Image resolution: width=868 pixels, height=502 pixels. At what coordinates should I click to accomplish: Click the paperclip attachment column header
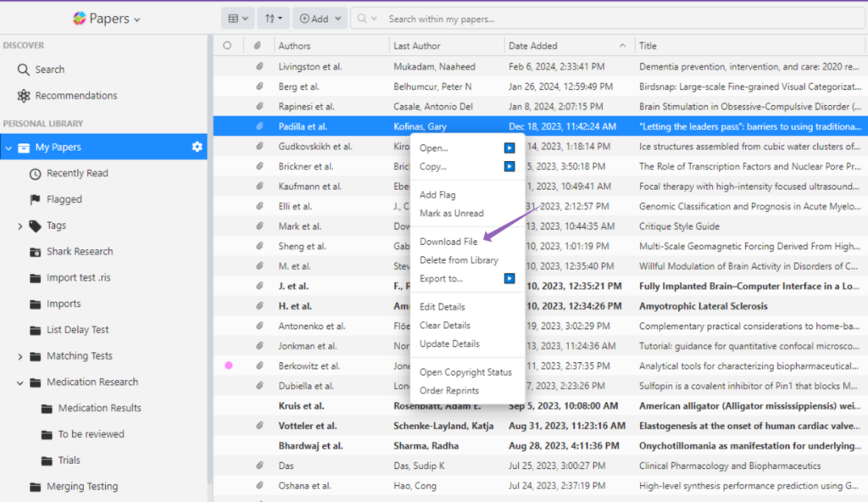click(x=258, y=46)
